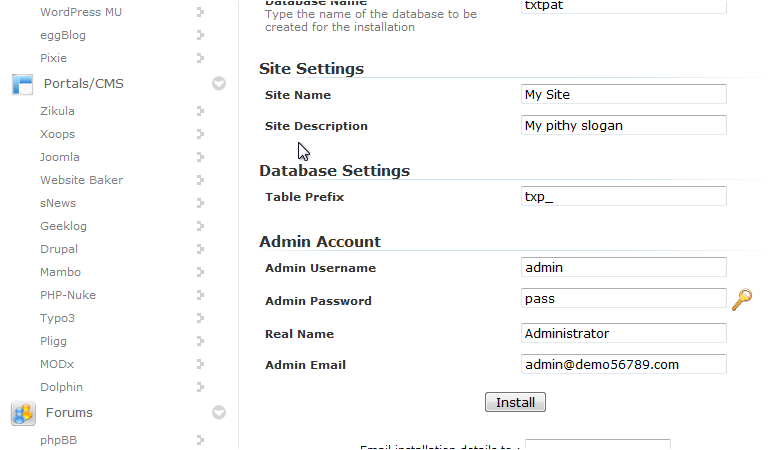776x450 pixels.
Task: Click the arrow icon next to Xoops
Action: (x=200, y=134)
